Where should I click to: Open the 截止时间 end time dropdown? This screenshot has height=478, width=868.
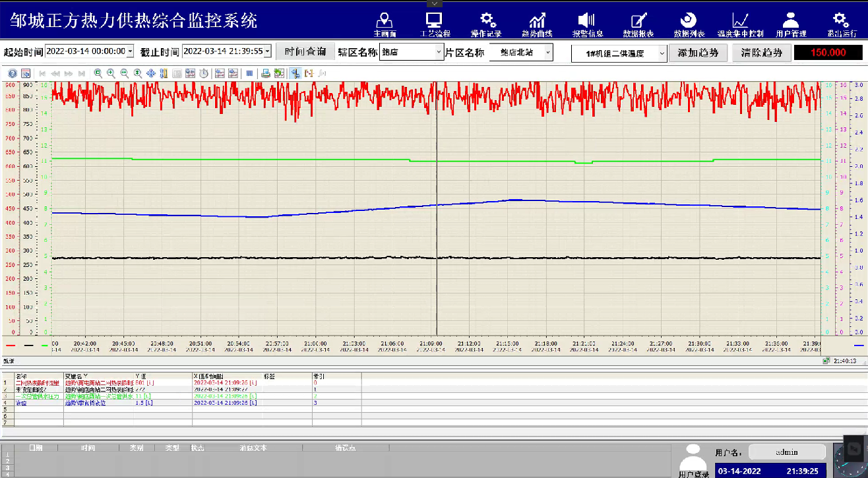point(268,51)
